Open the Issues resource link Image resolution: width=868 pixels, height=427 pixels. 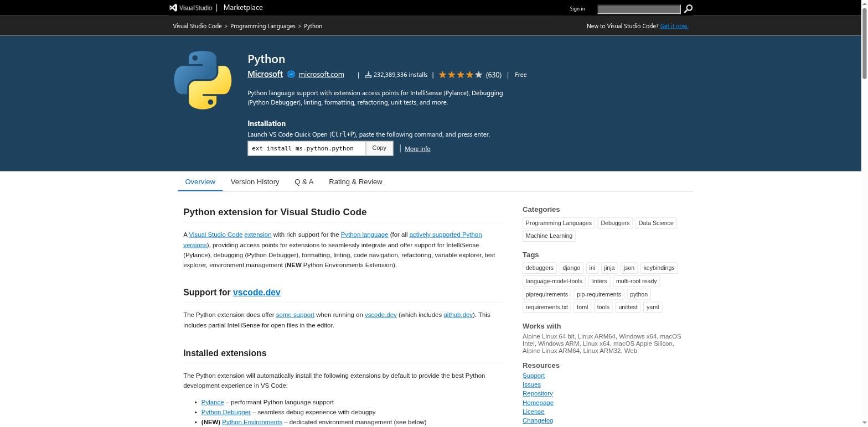531,384
